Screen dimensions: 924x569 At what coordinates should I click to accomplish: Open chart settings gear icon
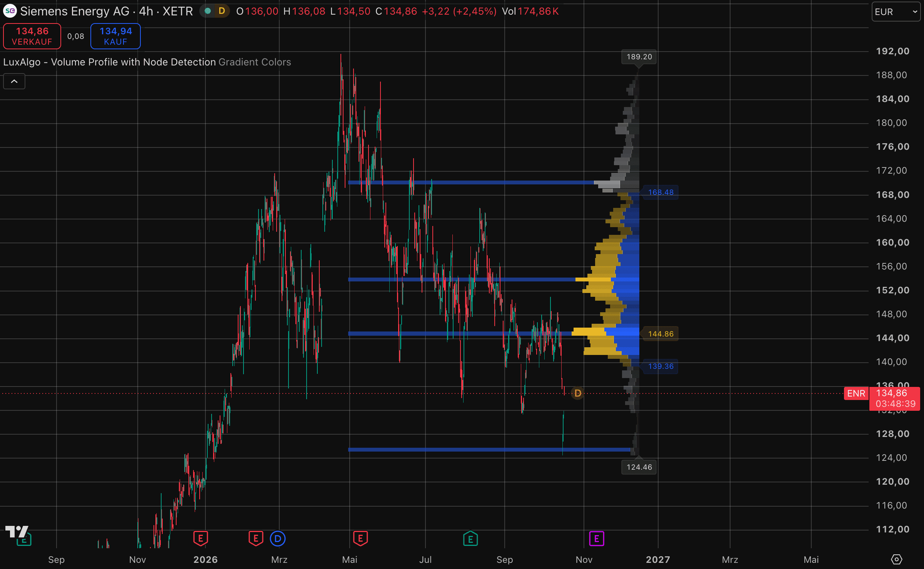pyautogui.click(x=896, y=559)
